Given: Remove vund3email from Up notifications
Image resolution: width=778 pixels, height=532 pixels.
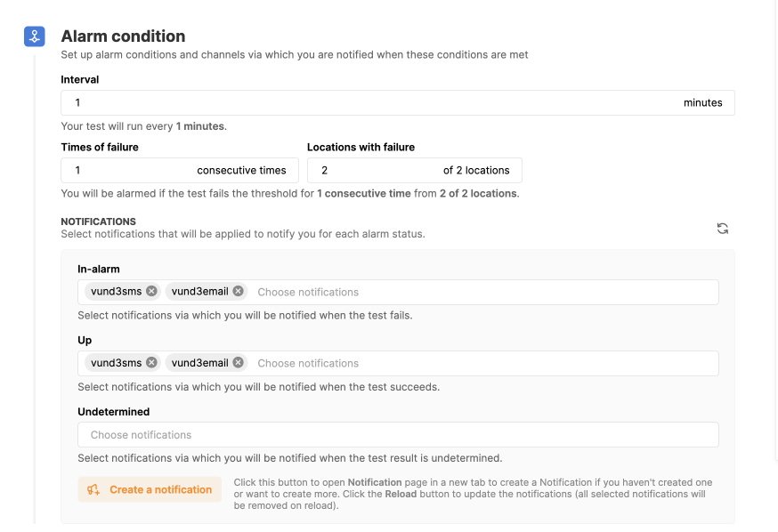Looking at the screenshot, I should [x=239, y=362].
